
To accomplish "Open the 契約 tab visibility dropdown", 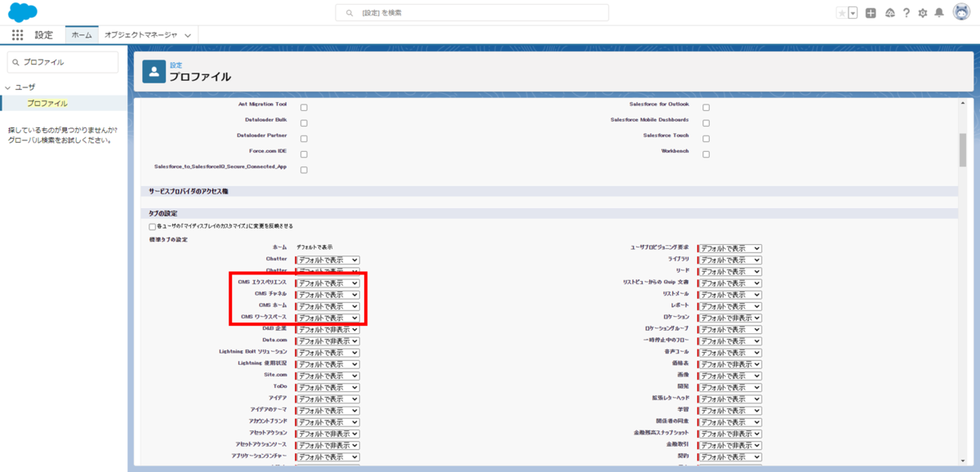I will 729,456.
